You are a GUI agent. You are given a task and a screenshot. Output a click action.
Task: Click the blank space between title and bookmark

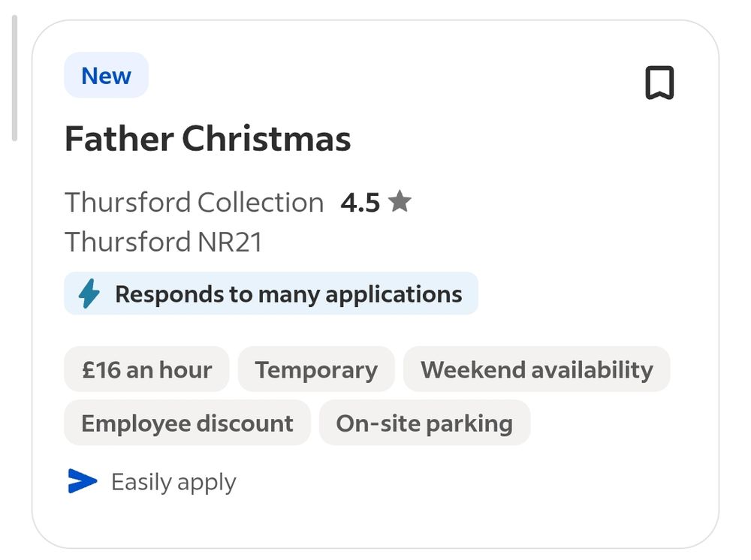(496, 139)
